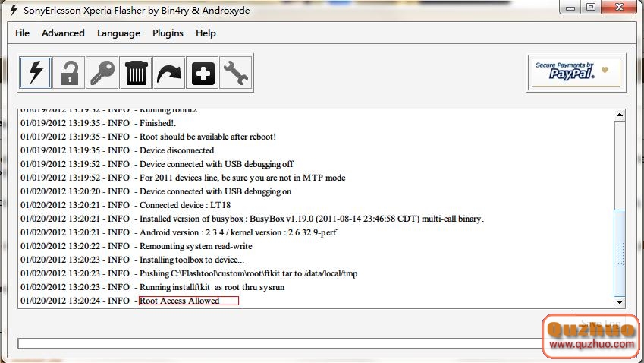The width and height of the screenshot is (644, 363).
Task: Click 'Root should be available after reboot!' line
Action: 148,137
